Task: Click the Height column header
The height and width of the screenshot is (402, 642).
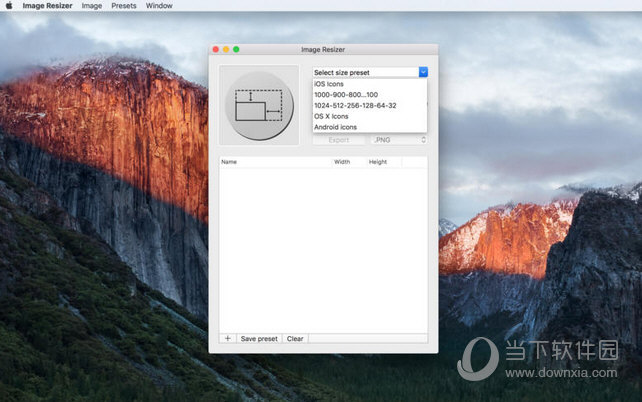Action: 384,162
